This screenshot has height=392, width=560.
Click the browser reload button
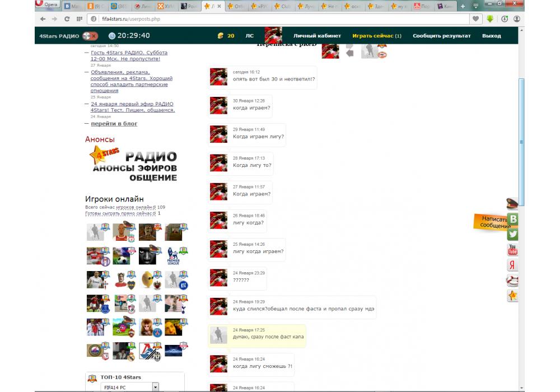[67, 18]
